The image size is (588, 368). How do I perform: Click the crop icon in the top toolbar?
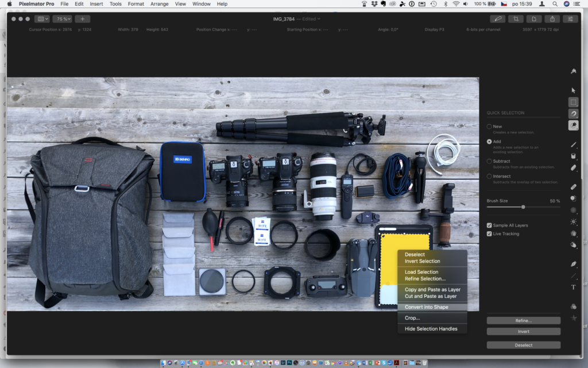pos(516,19)
